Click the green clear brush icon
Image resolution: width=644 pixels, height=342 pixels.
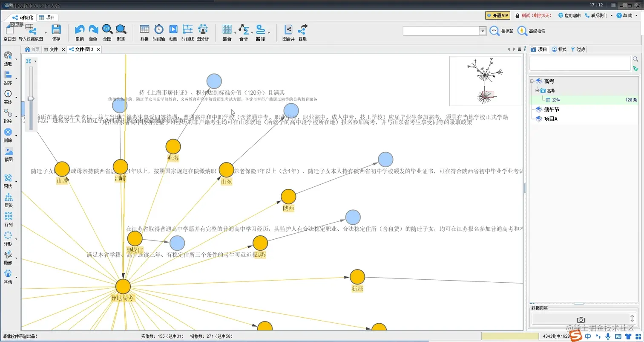click(x=635, y=68)
